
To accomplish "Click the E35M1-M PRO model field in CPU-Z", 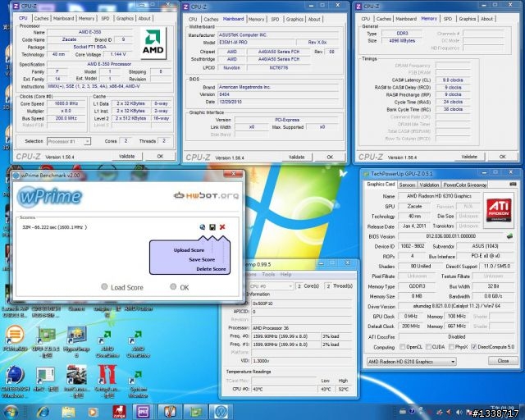I will pyautogui.click(x=257, y=43).
